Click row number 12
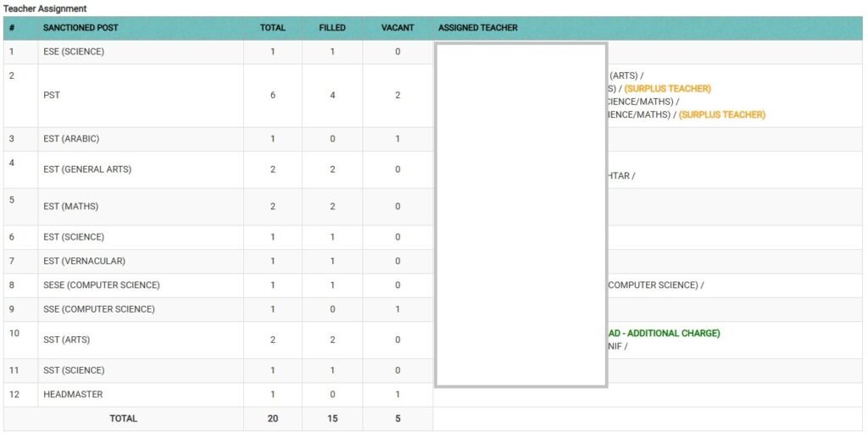Viewport: 868px width, 443px height. coord(14,395)
